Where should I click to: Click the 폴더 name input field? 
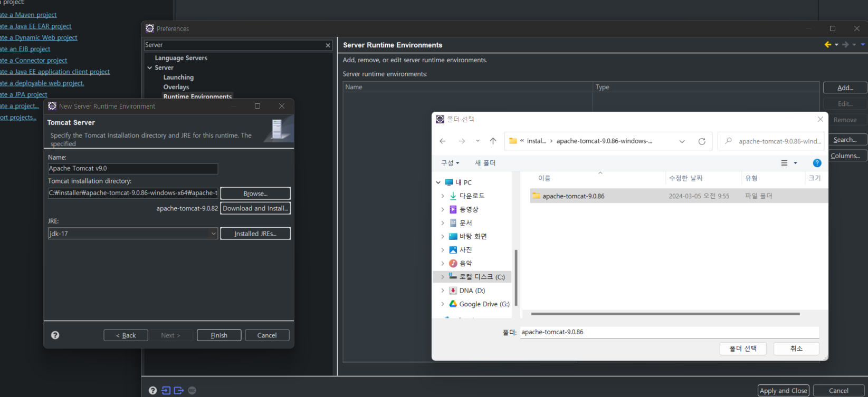point(670,332)
